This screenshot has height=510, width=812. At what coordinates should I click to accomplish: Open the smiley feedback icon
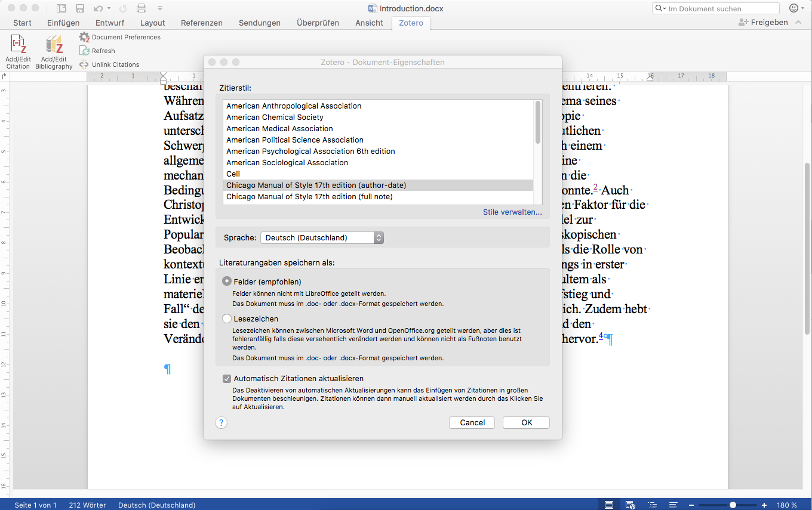(x=794, y=8)
